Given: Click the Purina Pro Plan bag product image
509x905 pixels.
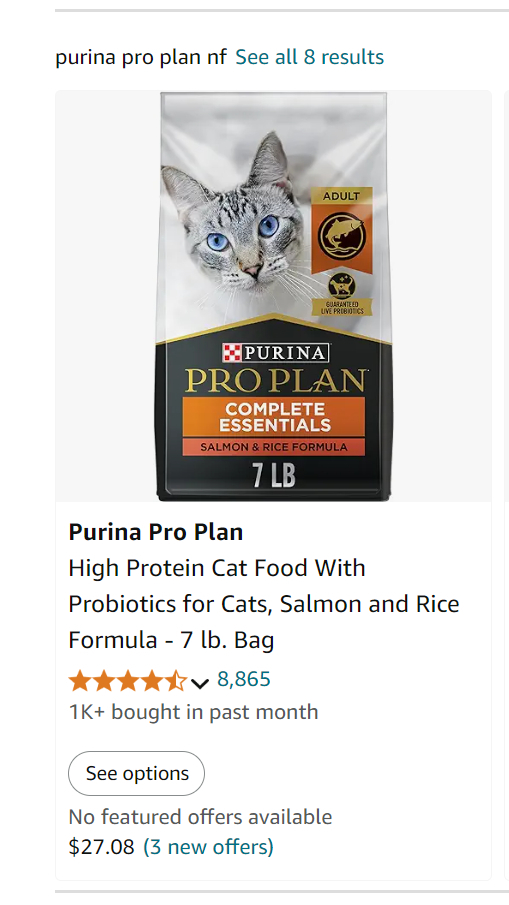Looking at the screenshot, I should pos(274,296).
